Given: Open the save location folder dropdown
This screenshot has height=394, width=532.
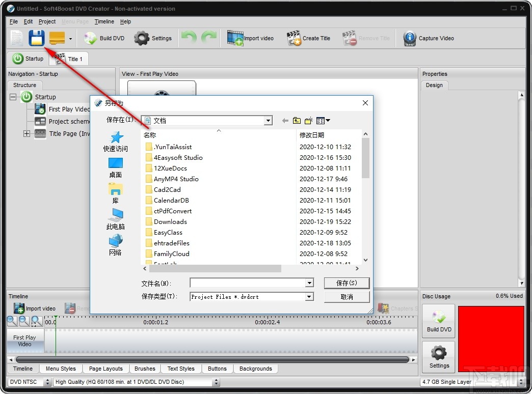Looking at the screenshot, I should click(x=268, y=121).
